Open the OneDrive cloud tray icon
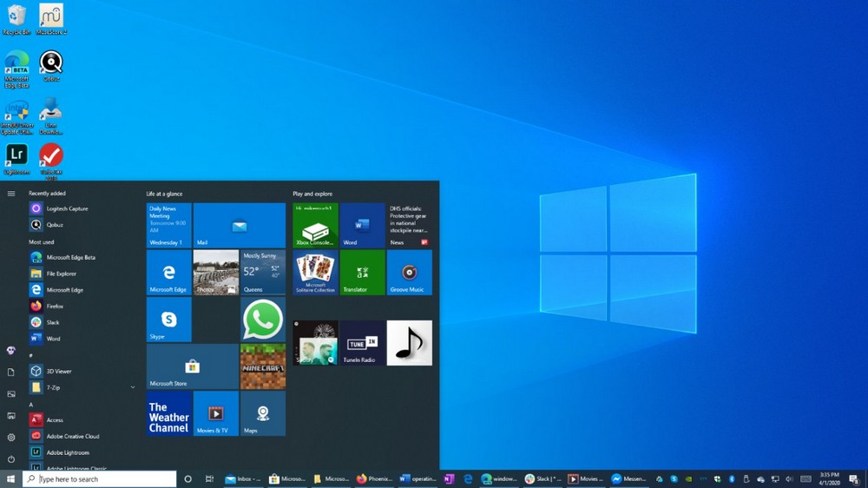This screenshot has width=868, height=488. pyautogui.click(x=760, y=479)
